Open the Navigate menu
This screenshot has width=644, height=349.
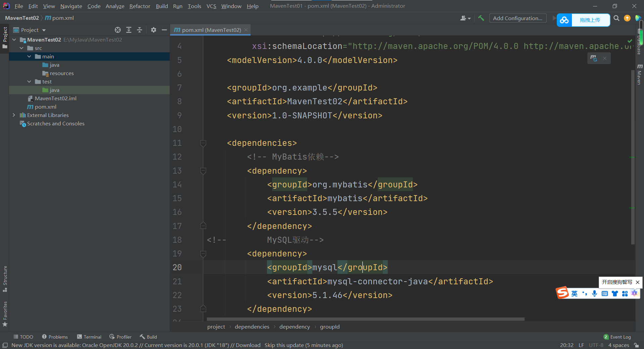click(x=71, y=6)
